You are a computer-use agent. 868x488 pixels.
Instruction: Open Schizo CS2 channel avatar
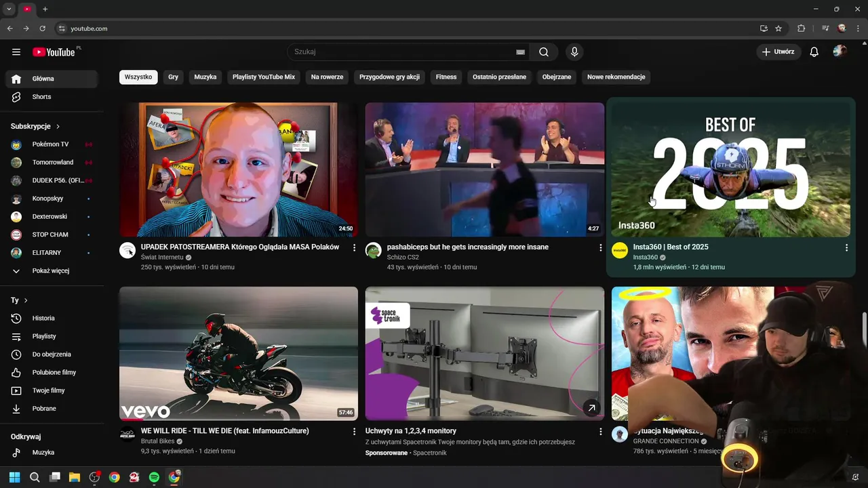[374, 251]
